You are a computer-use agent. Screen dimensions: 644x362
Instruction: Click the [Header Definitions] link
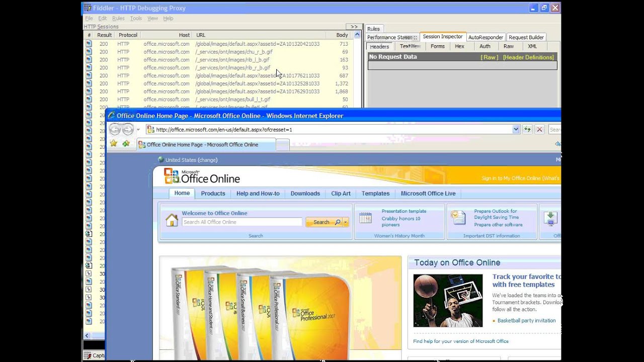point(528,57)
